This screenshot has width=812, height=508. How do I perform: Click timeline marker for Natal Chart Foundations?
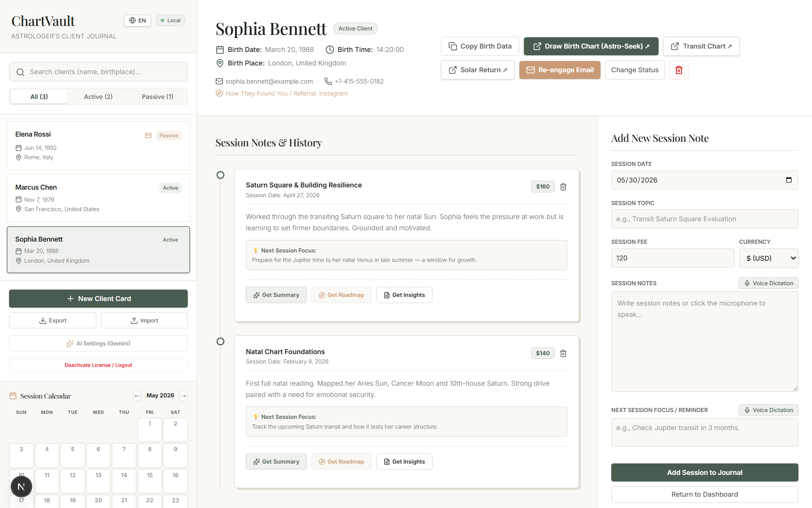click(221, 341)
